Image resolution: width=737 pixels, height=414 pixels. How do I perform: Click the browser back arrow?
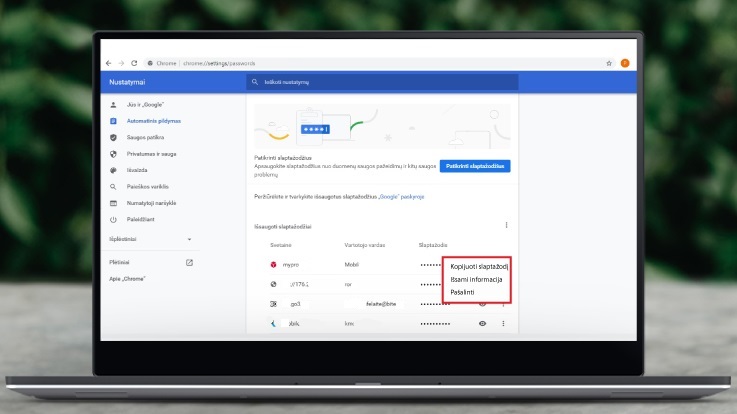pyautogui.click(x=108, y=63)
